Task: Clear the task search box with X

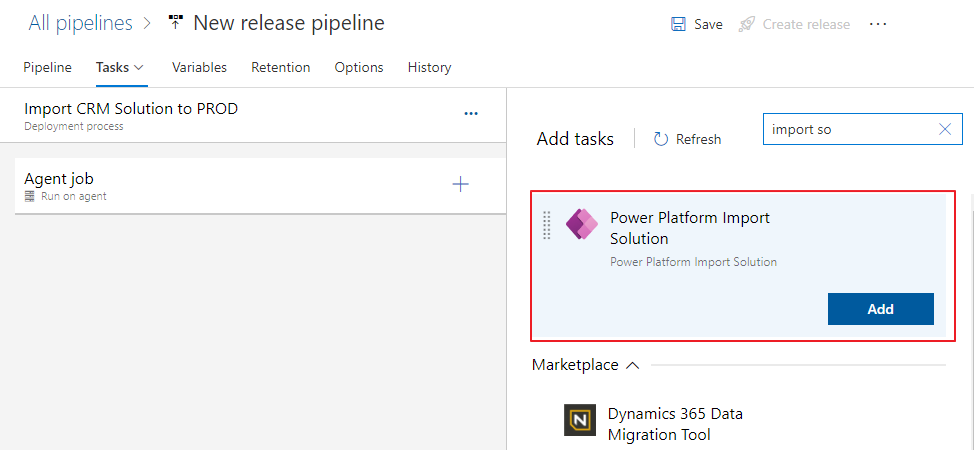Action: point(945,129)
